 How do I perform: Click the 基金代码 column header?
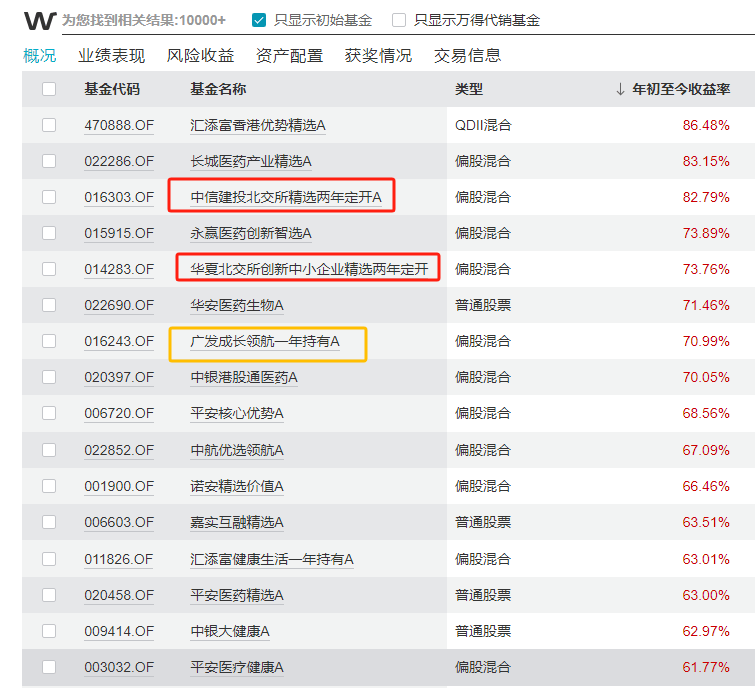click(x=112, y=89)
